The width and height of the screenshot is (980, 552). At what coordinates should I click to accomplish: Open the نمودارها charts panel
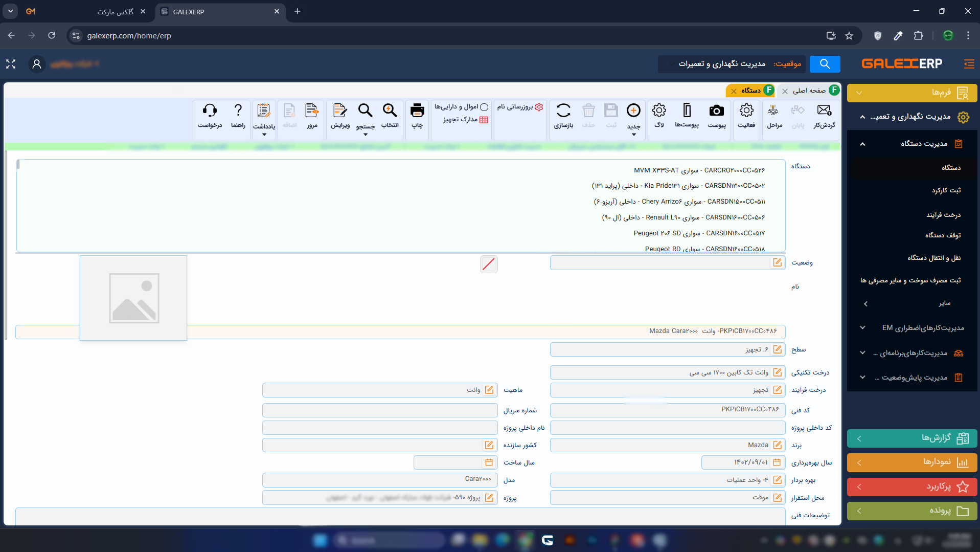click(x=911, y=462)
